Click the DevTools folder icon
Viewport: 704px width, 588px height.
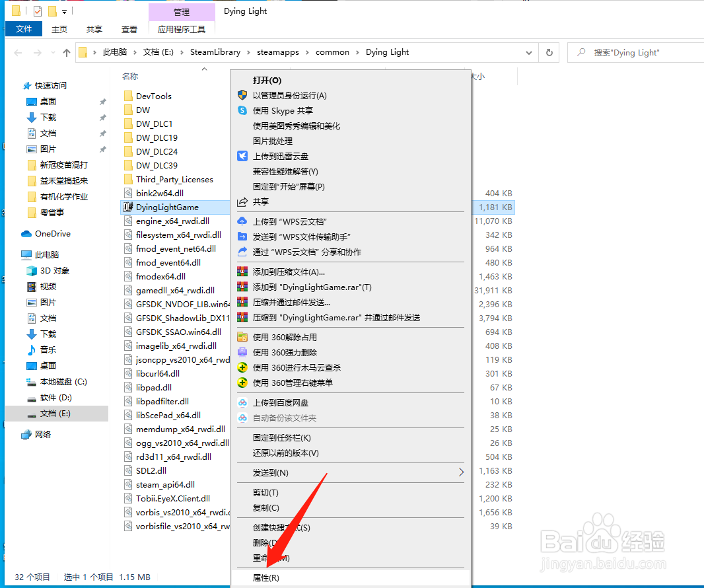click(x=128, y=96)
